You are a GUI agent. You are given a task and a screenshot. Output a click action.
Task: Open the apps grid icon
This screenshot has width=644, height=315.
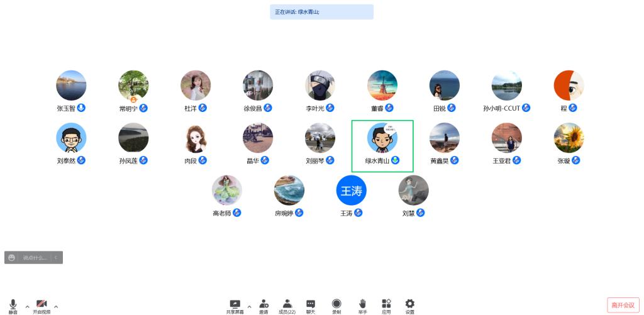click(387, 304)
